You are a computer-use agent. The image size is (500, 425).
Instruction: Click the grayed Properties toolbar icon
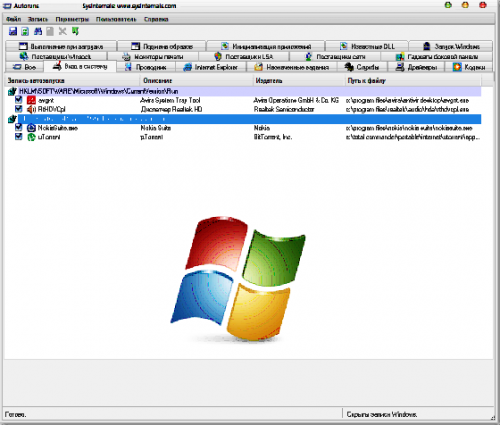pyautogui.click(x=50, y=31)
